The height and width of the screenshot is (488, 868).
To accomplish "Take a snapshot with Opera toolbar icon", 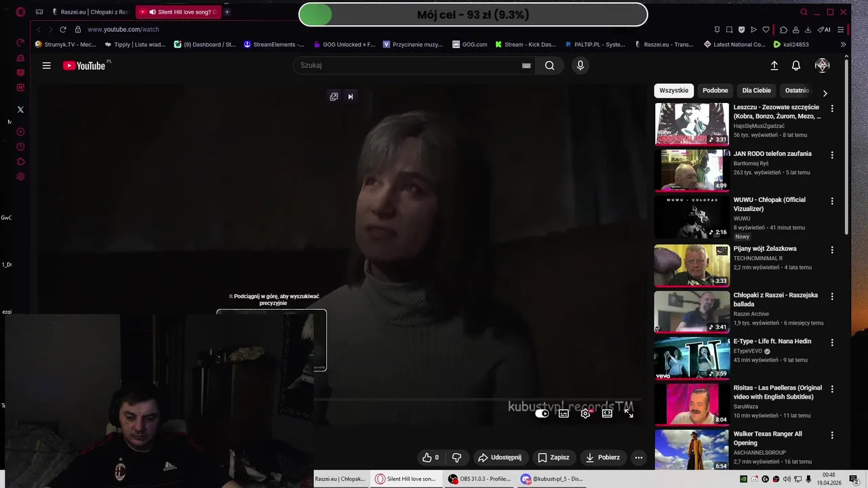I will point(729,30).
